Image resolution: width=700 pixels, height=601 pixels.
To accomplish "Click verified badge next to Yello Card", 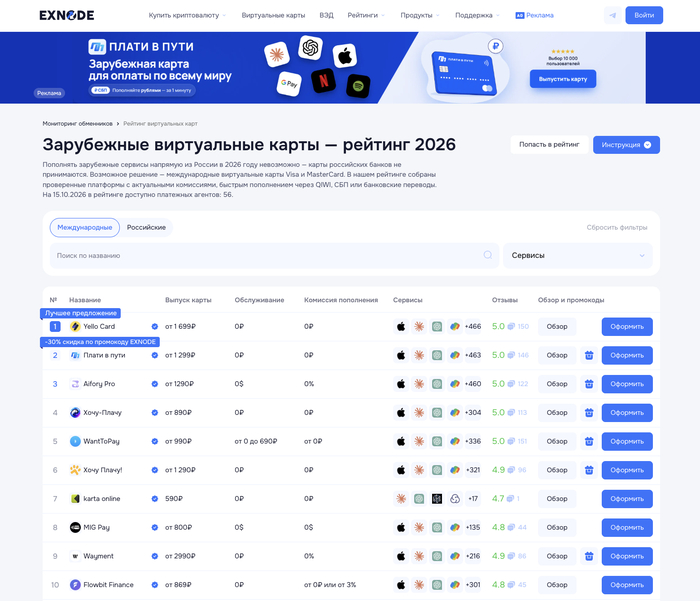I will pyautogui.click(x=154, y=326).
